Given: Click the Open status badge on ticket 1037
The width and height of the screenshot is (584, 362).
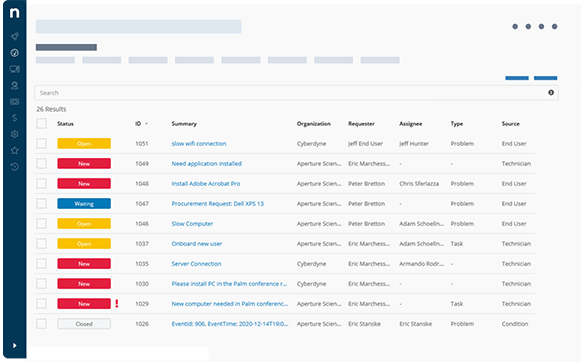Looking at the screenshot, I should [84, 244].
